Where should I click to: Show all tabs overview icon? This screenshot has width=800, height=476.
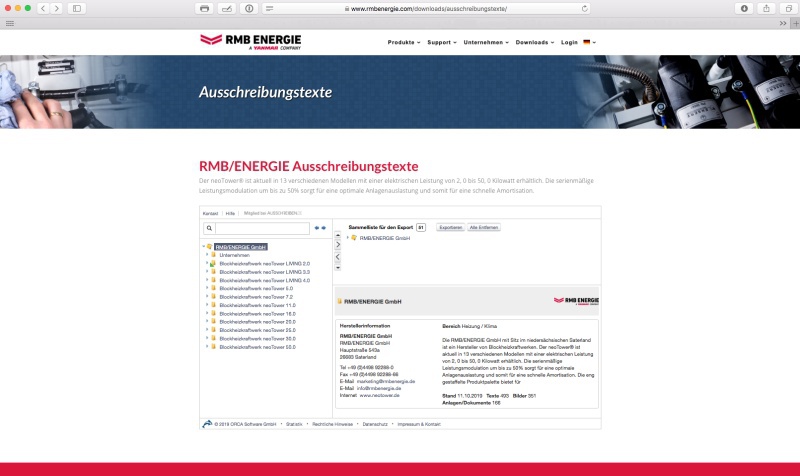click(x=789, y=8)
